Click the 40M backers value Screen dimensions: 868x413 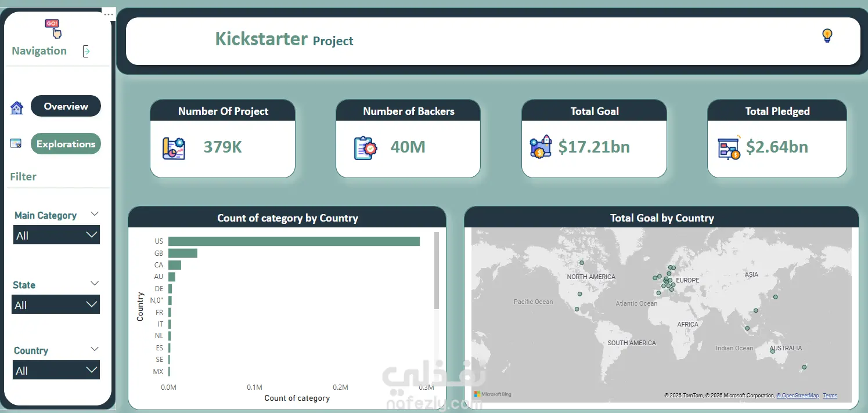tap(408, 147)
